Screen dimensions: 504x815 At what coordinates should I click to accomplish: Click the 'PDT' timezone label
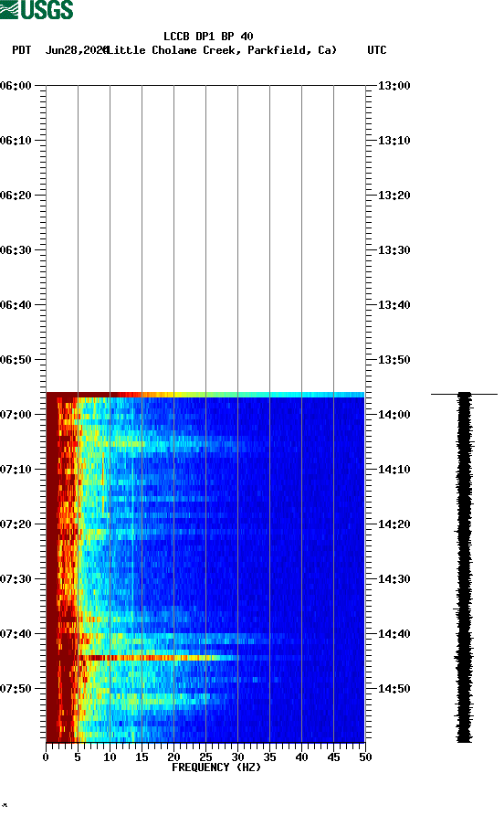[x=22, y=50]
